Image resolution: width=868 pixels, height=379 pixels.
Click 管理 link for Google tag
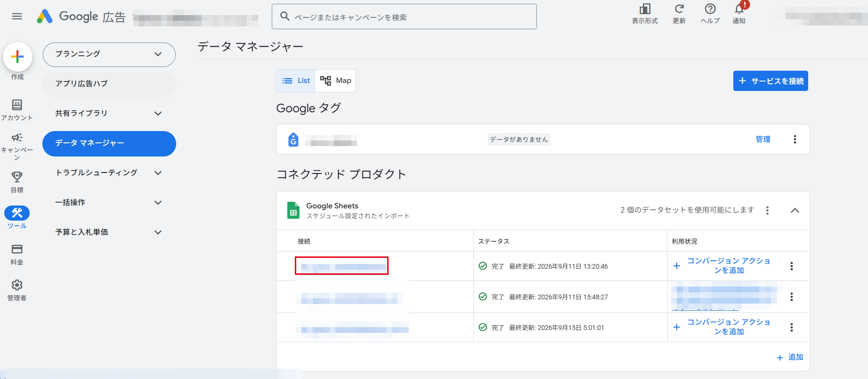click(763, 139)
